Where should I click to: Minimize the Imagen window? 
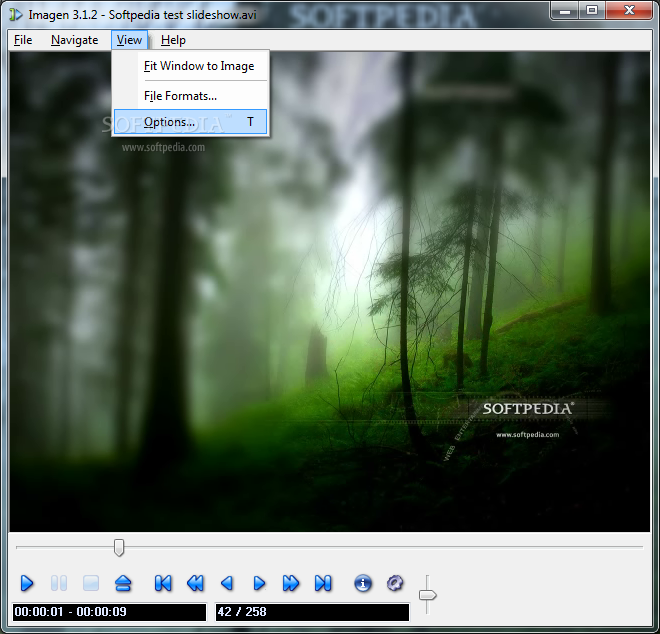click(x=565, y=10)
